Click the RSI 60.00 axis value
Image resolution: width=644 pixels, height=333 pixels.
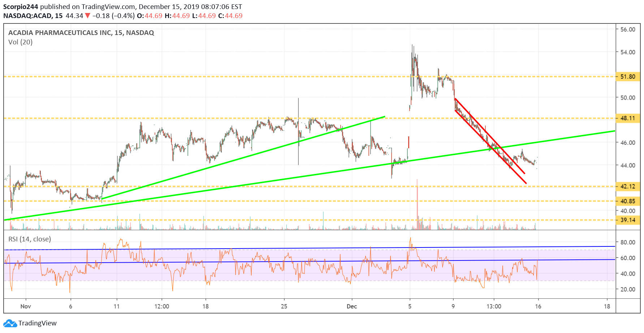tap(628, 258)
